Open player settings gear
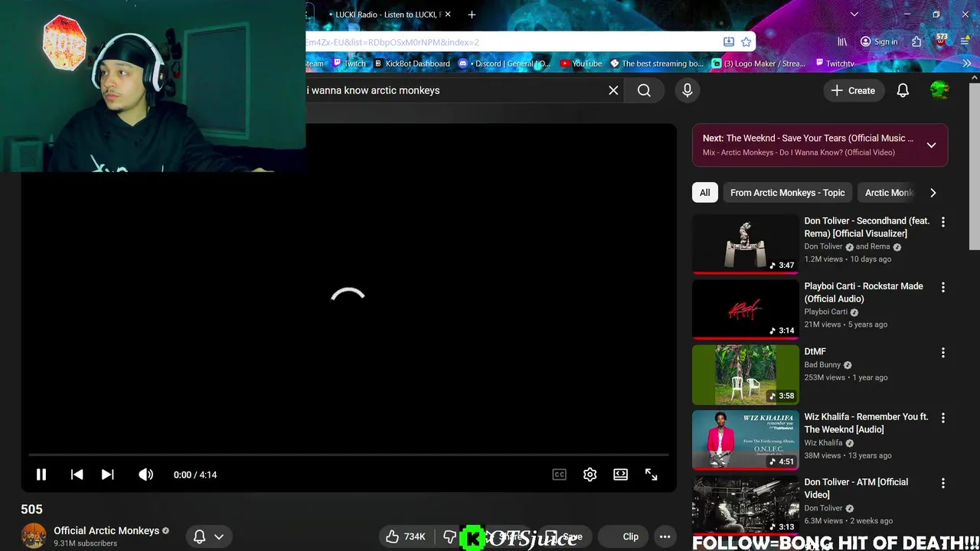 (590, 474)
